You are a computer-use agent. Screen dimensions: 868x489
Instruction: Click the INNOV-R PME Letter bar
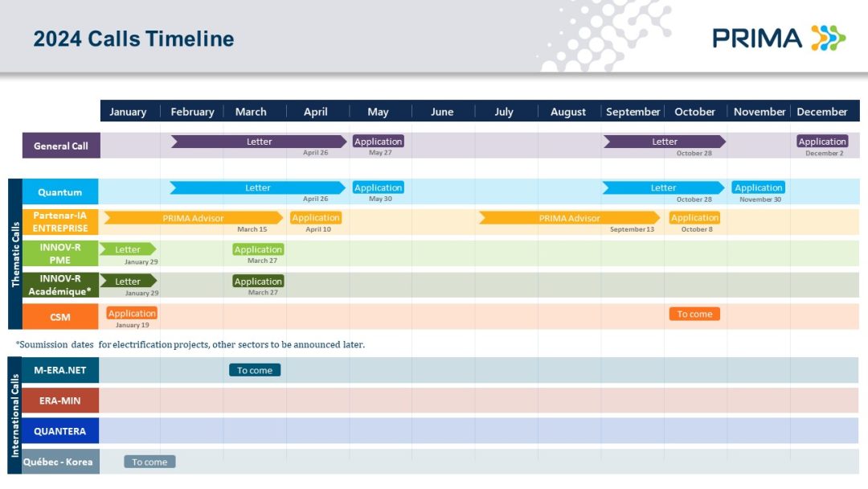click(x=128, y=249)
